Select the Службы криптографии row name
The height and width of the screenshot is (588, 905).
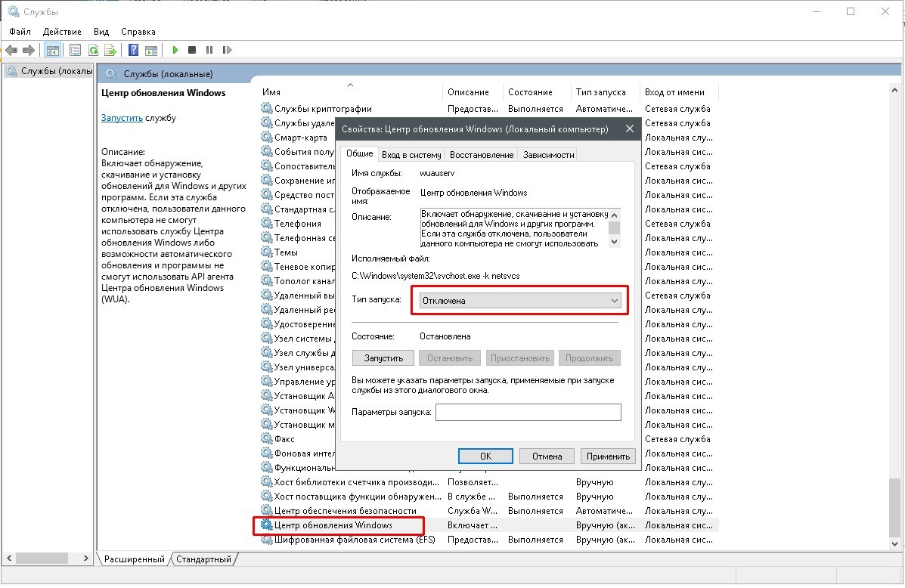[323, 109]
